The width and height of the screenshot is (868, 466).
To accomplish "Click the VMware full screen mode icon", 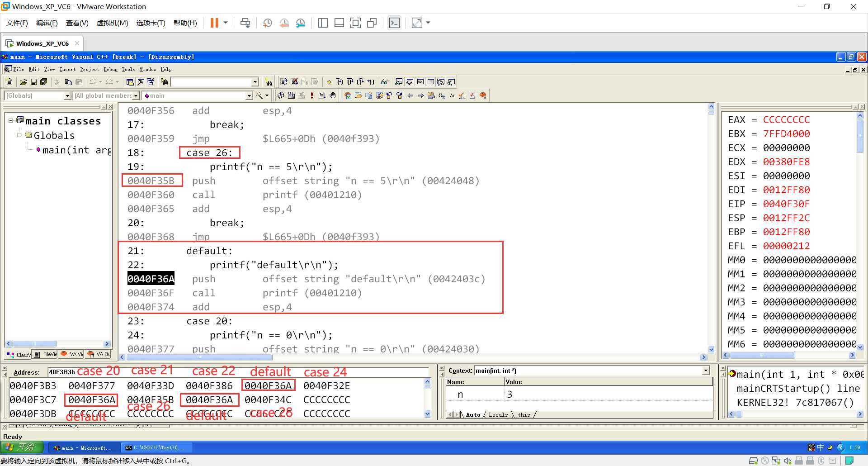I will [x=355, y=23].
